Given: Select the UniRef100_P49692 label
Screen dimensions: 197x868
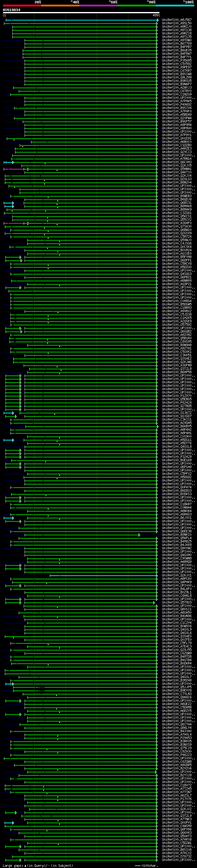Looking at the screenshot, I should pyautogui.click(x=177, y=104).
